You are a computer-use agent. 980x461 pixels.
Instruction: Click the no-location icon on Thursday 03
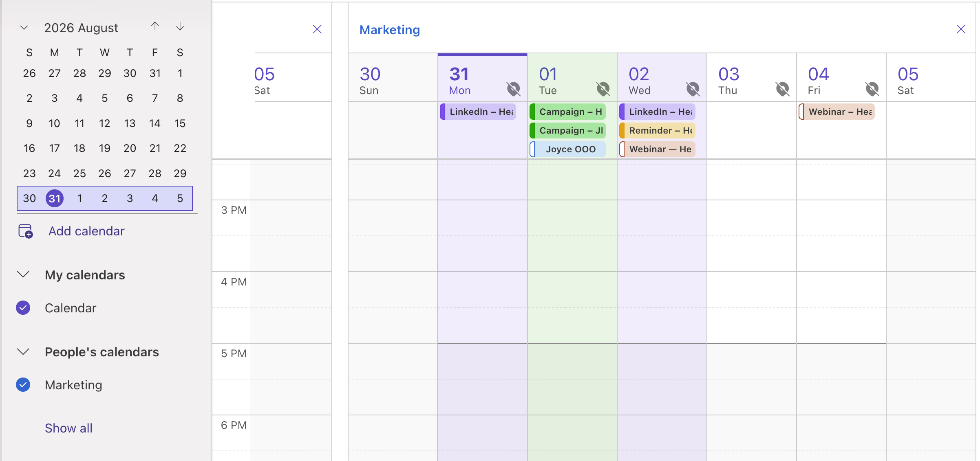(782, 89)
